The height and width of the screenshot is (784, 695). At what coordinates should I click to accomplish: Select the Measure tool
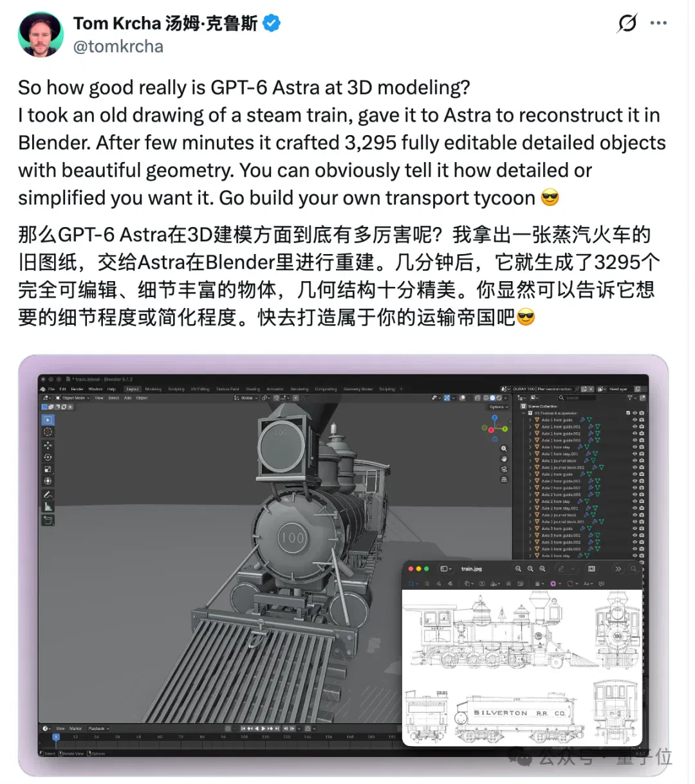pos(48,507)
